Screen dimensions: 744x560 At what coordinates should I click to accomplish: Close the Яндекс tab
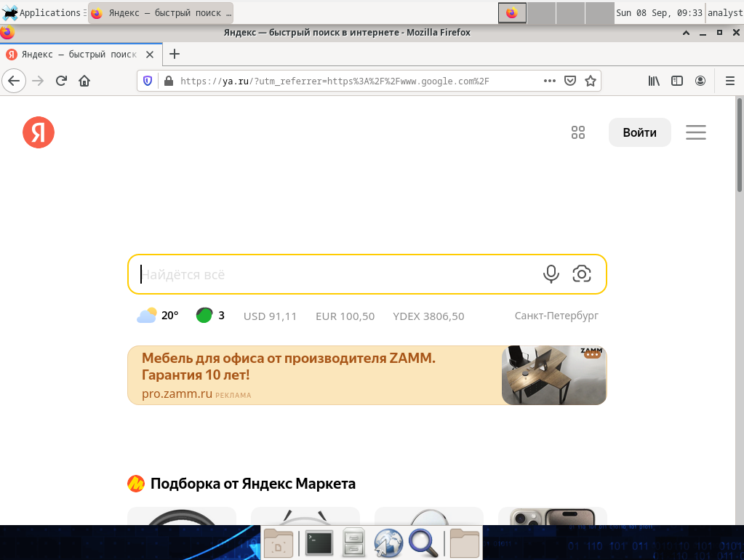pos(150,55)
